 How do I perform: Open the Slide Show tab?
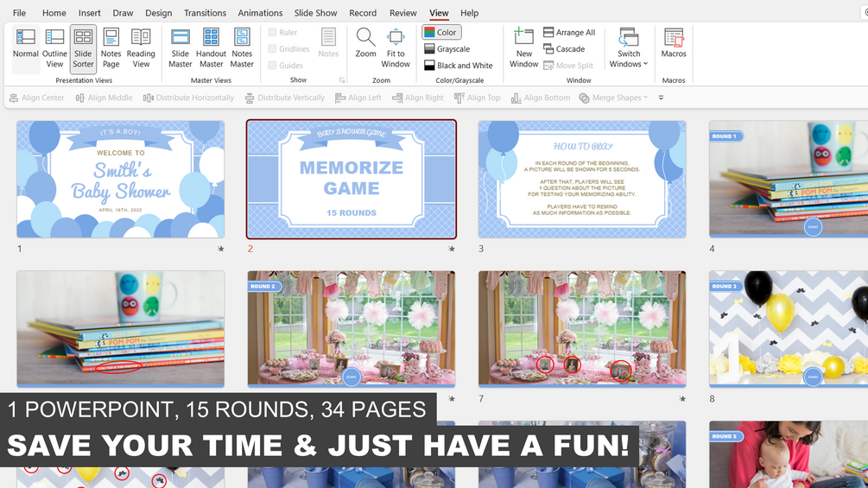[x=315, y=13]
